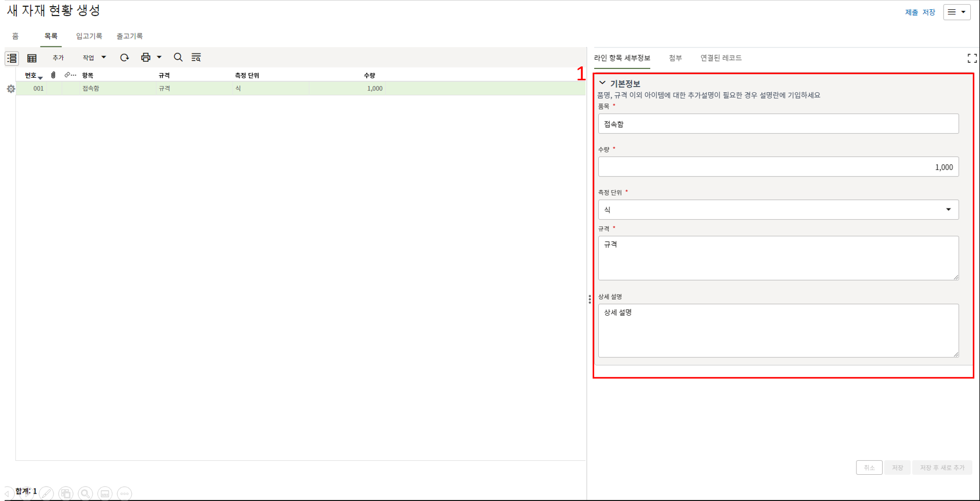Open the advanced filter search icon
The width and height of the screenshot is (980, 501).
pos(196,58)
